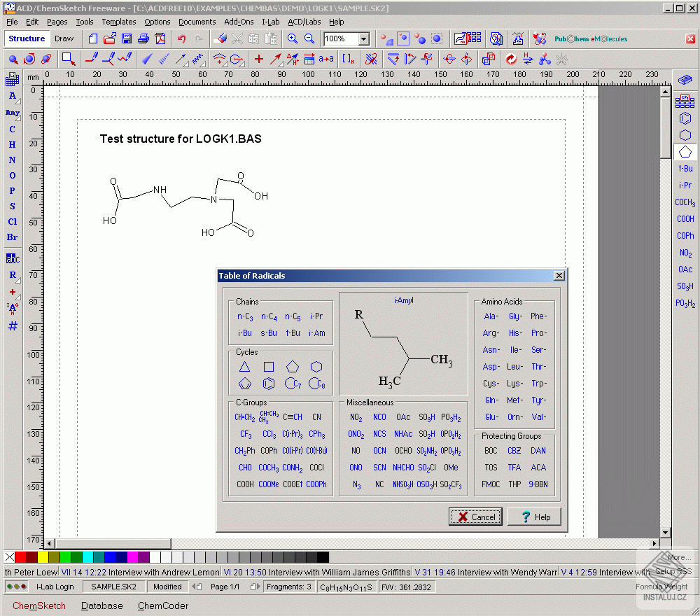The height and width of the screenshot is (616, 700).
Task: Open the Periodic Table icon on left toolbar
Action: 13,80
